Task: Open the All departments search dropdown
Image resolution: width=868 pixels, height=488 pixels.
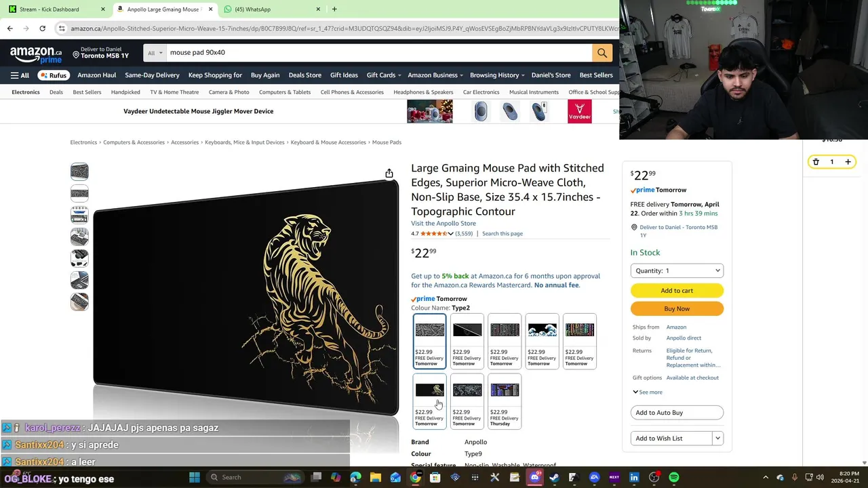Action: [x=155, y=52]
